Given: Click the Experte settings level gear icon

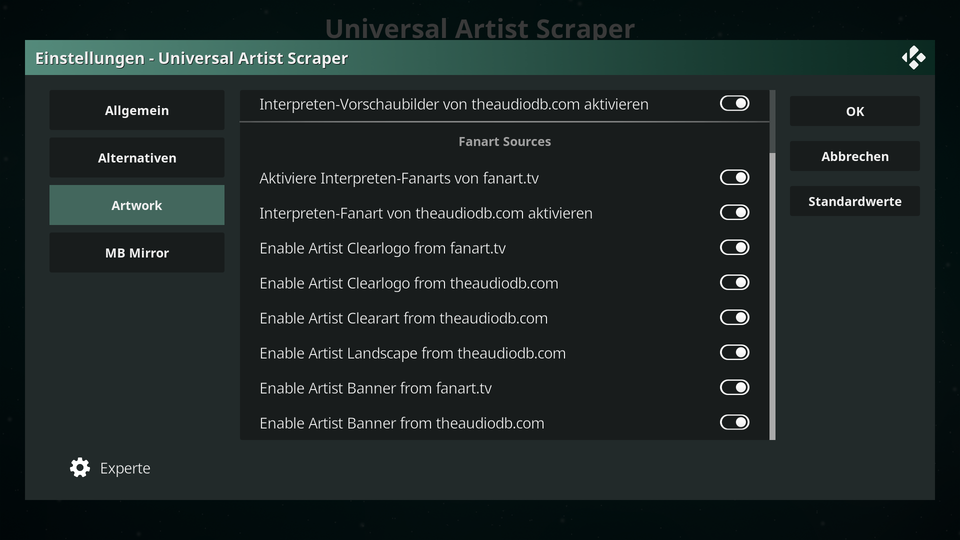Looking at the screenshot, I should (x=80, y=468).
